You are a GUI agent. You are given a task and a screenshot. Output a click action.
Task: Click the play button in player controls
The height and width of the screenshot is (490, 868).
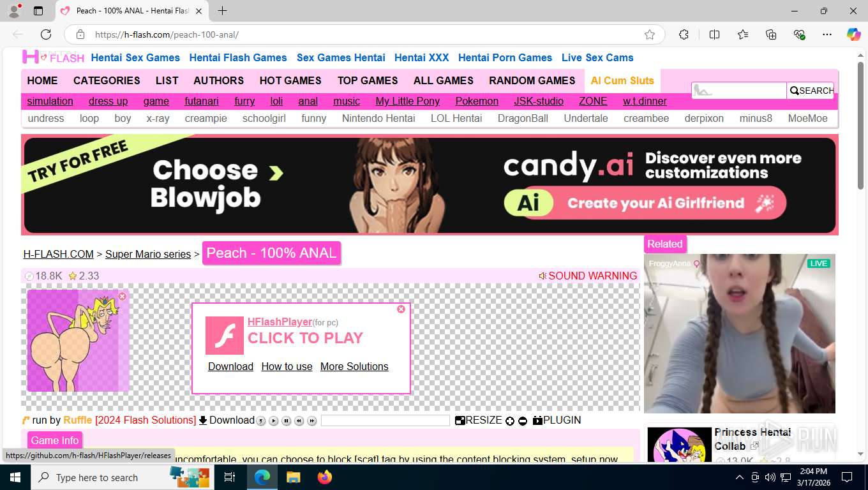(x=273, y=420)
